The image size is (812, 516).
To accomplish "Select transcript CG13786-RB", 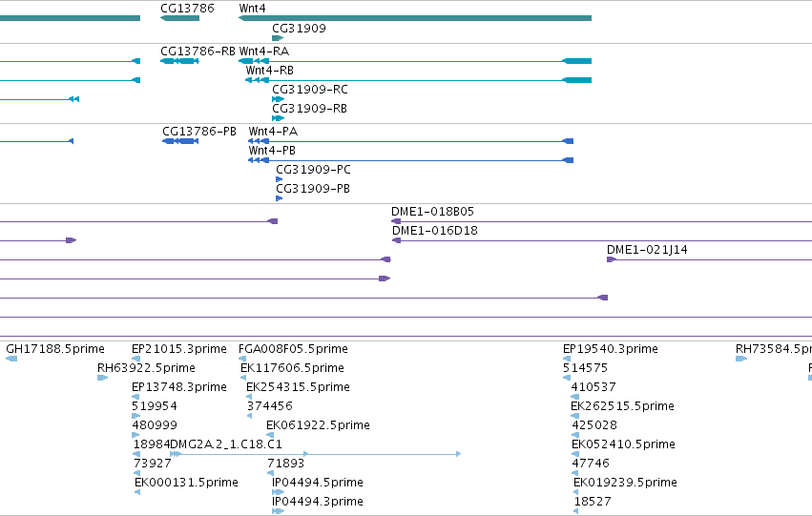I will 198,52.
